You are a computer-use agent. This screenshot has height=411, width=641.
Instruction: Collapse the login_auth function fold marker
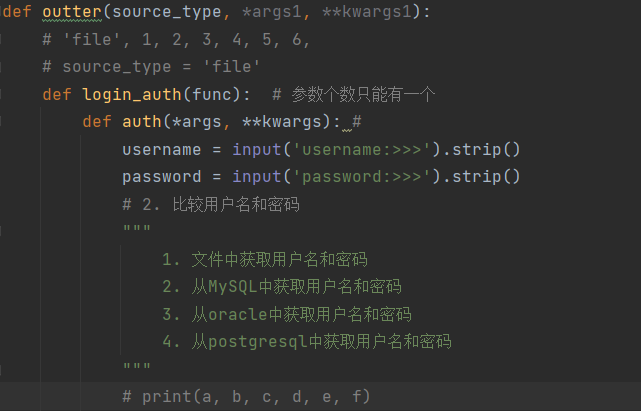click(x=3, y=95)
